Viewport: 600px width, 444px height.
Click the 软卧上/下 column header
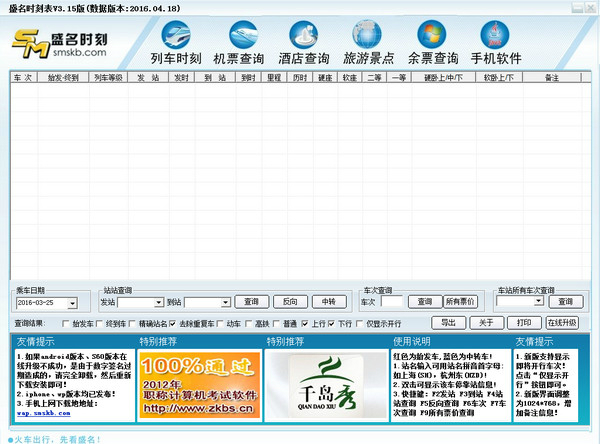pyautogui.click(x=499, y=78)
